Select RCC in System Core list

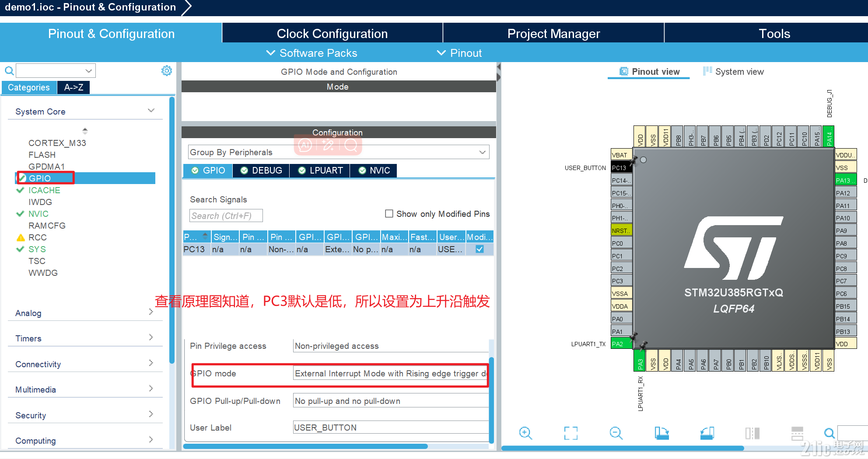(38, 237)
